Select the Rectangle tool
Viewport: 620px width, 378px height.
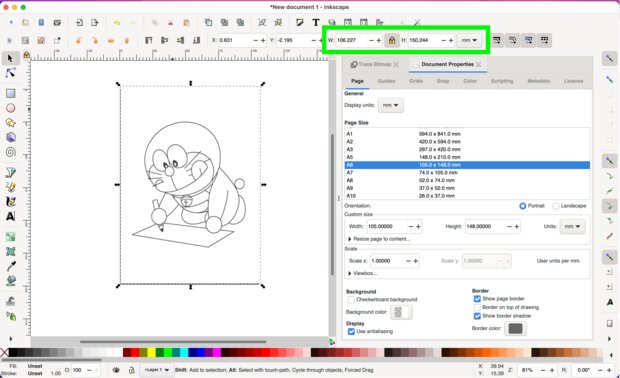click(10, 93)
